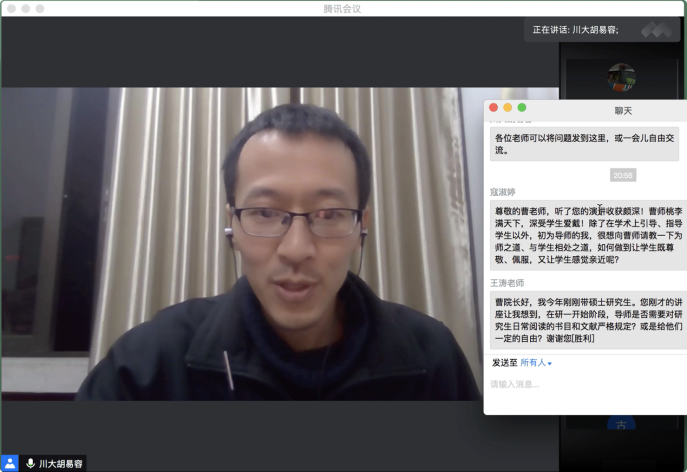Maximize the 聊天 chat window with green button
This screenshot has height=472, width=687.
pyautogui.click(x=521, y=108)
